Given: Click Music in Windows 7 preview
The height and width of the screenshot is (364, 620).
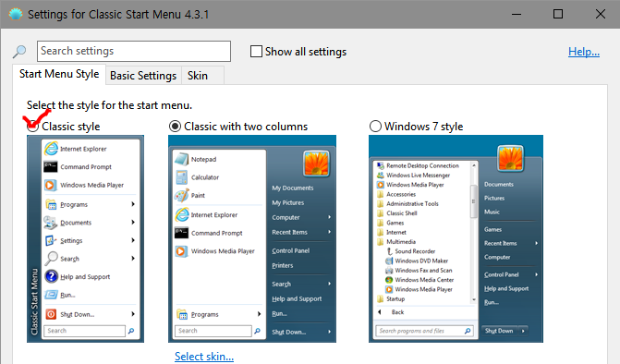Looking at the screenshot, I should coord(492,212).
